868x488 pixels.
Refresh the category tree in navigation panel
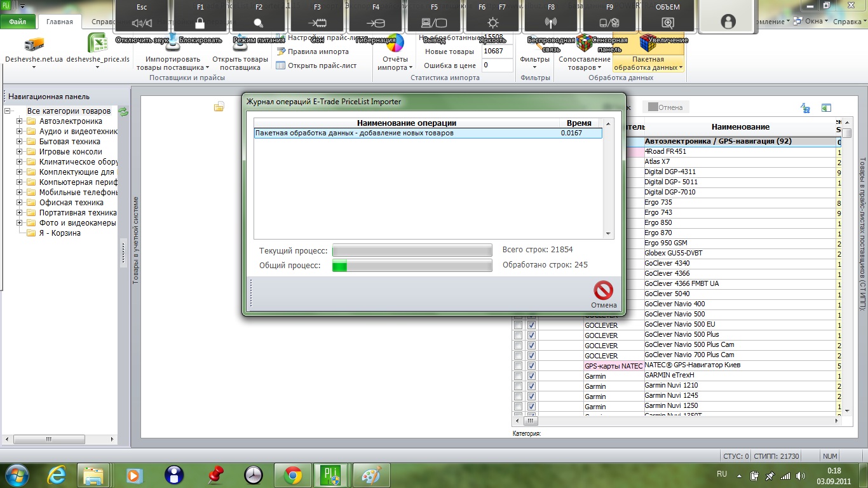124,112
